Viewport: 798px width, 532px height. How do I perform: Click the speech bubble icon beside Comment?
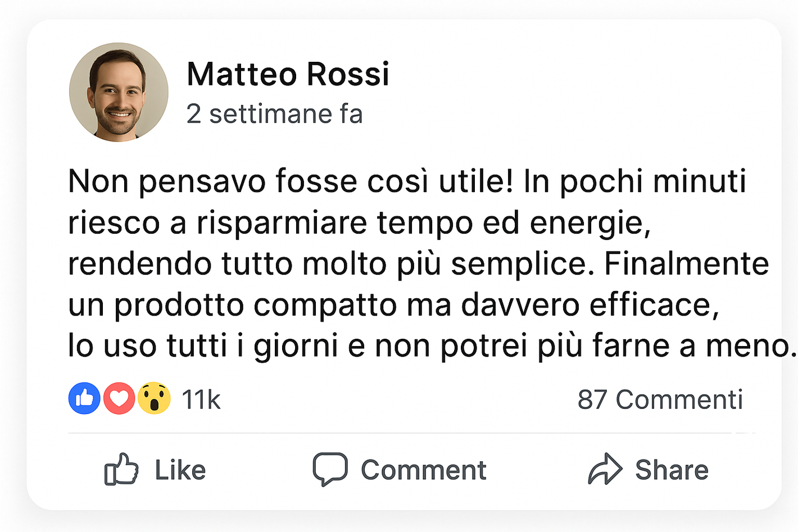pos(330,469)
